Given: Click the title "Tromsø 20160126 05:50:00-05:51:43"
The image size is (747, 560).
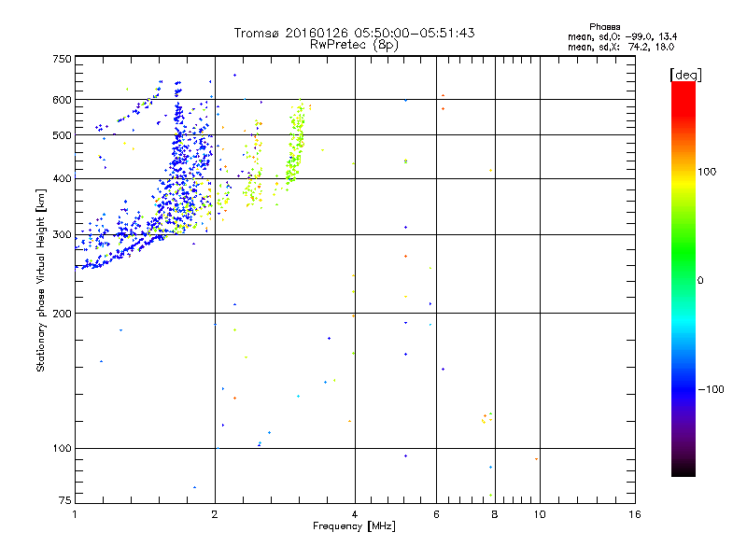Looking at the screenshot, I should tap(354, 33).
